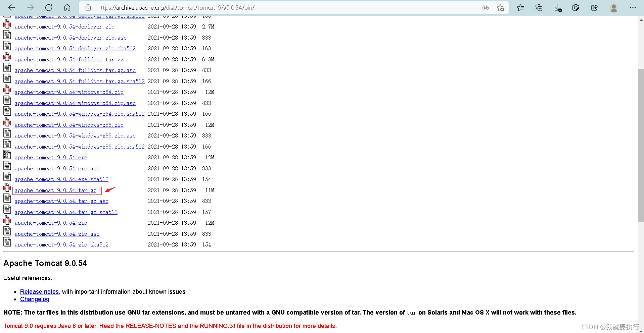Click the binary file icon beside apache-tomcat-9.0.54.exe
Viewport: 644px width, 333px height.
[x=7, y=155]
